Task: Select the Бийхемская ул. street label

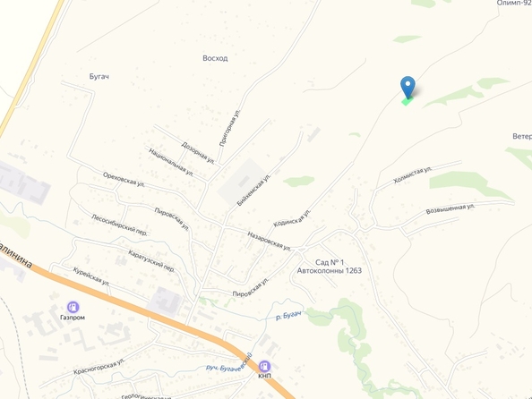Action: click(x=253, y=190)
